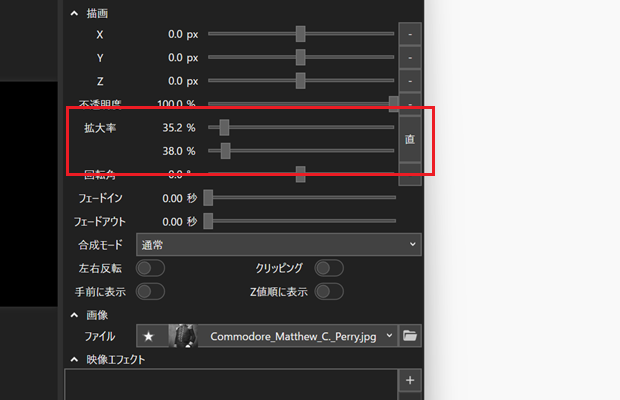Screen dimensions: 620x400
Task: Click the star favorite button beside ファイル
Action: (x=149, y=336)
